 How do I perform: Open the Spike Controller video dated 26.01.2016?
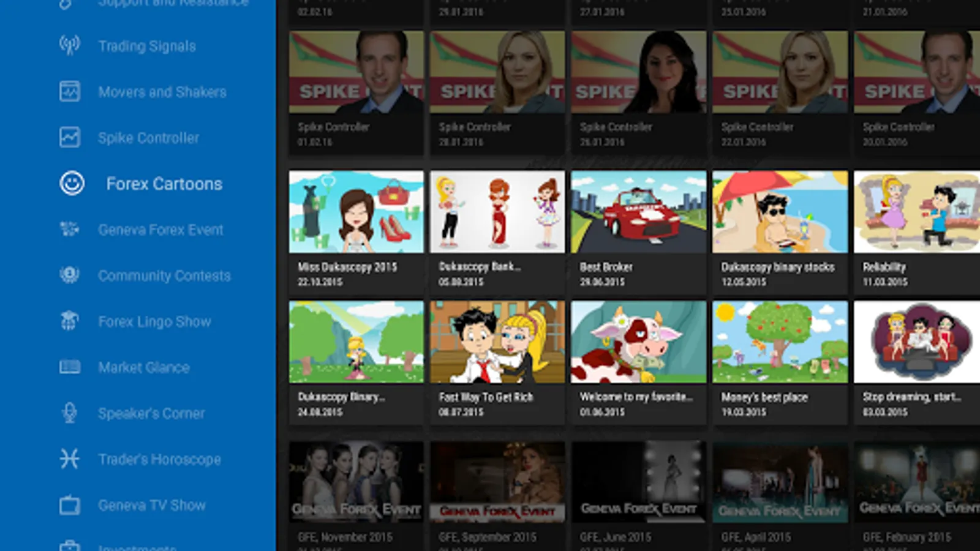click(x=638, y=72)
